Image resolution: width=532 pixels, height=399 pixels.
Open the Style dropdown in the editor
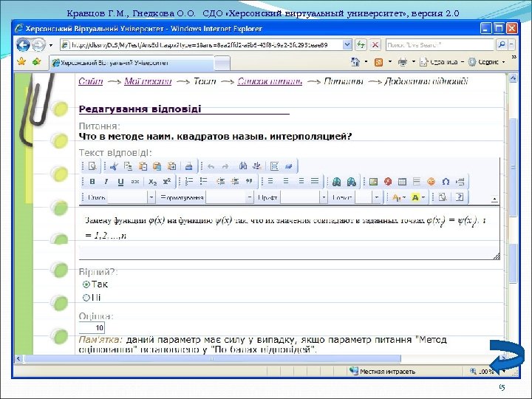tap(151, 197)
